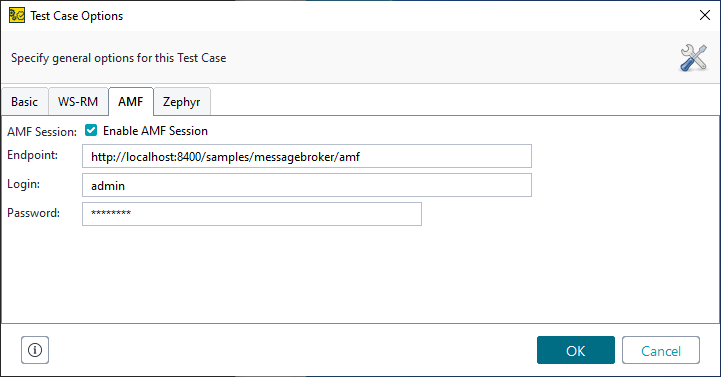Select the AMF tab
721x377 pixels.
pos(131,102)
